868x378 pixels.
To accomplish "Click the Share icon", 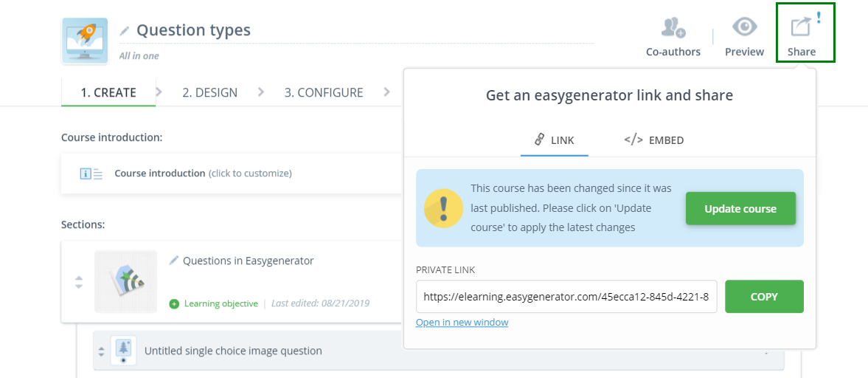I will 801,28.
